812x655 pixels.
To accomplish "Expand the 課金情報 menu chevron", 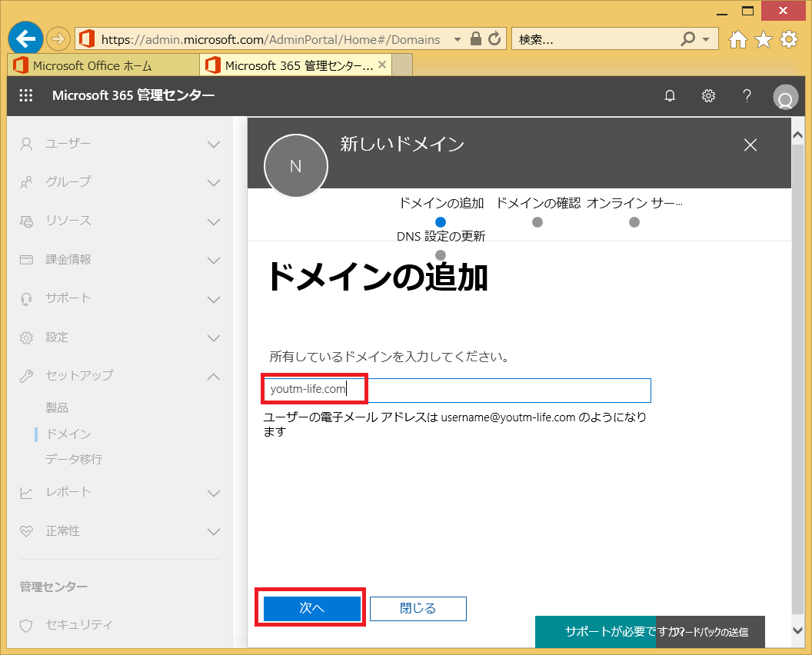I will 214,261.
